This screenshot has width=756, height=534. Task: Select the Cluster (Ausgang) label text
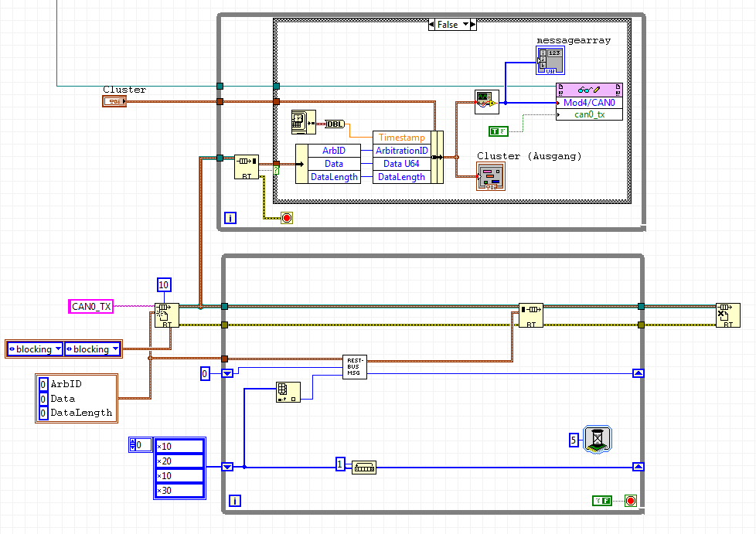(529, 156)
